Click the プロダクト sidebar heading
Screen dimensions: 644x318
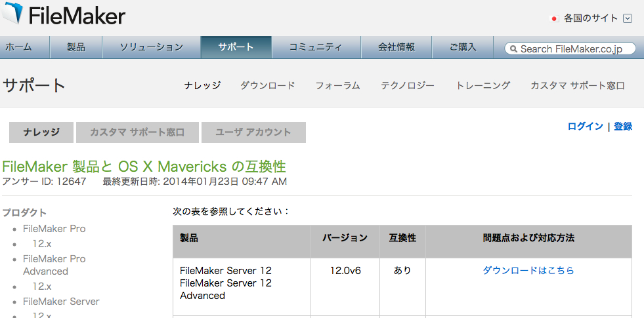pyautogui.click(x=24, y=212)
